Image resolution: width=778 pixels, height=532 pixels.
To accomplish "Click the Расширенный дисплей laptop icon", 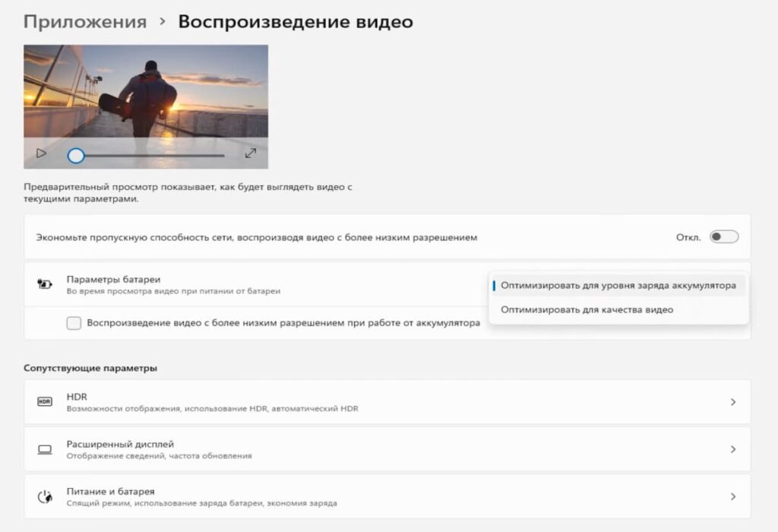I will (45, 449).
